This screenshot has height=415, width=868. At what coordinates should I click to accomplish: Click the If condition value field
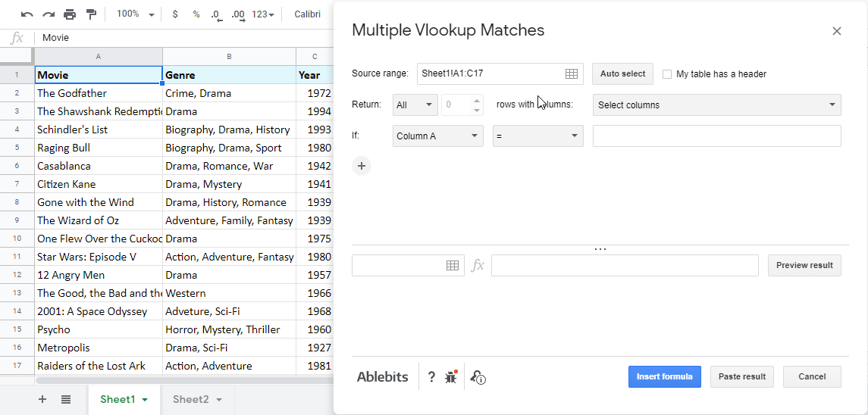[x=717, y=136]
